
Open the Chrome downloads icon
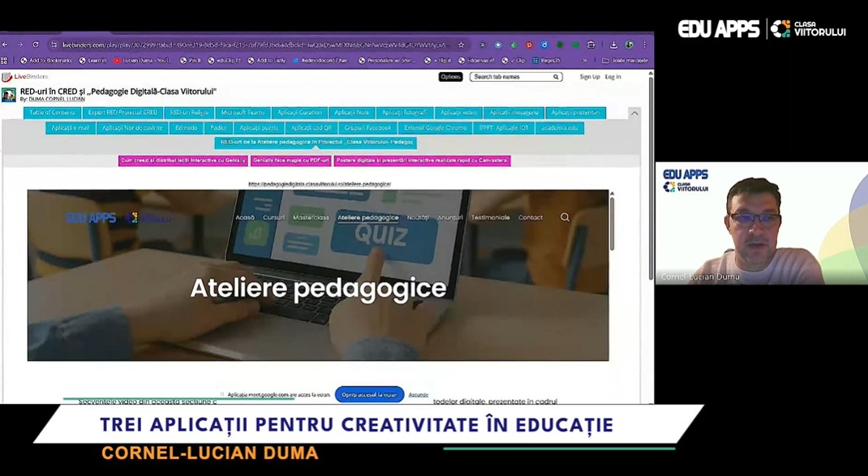pos(613,45)
